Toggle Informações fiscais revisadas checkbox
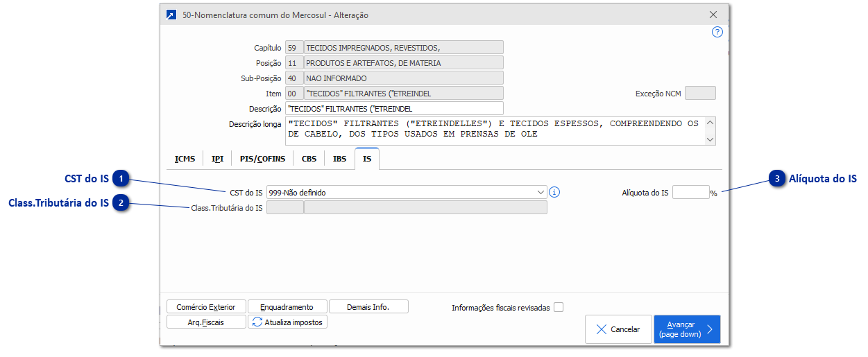868x357 pixels. click(559, 307)
